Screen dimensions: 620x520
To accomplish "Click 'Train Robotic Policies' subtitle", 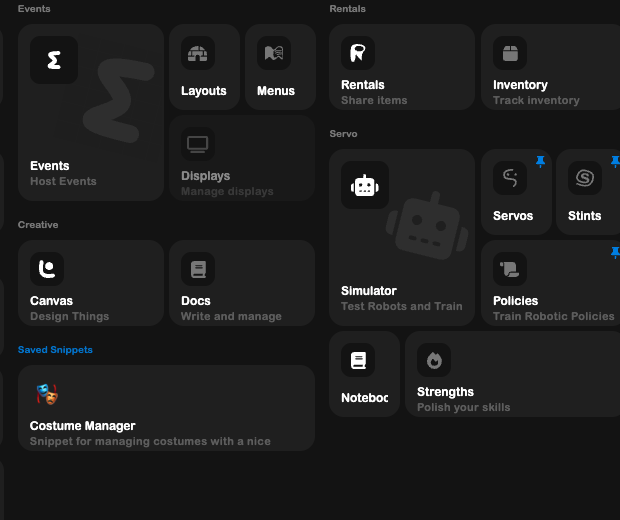I will coord(554,316).
